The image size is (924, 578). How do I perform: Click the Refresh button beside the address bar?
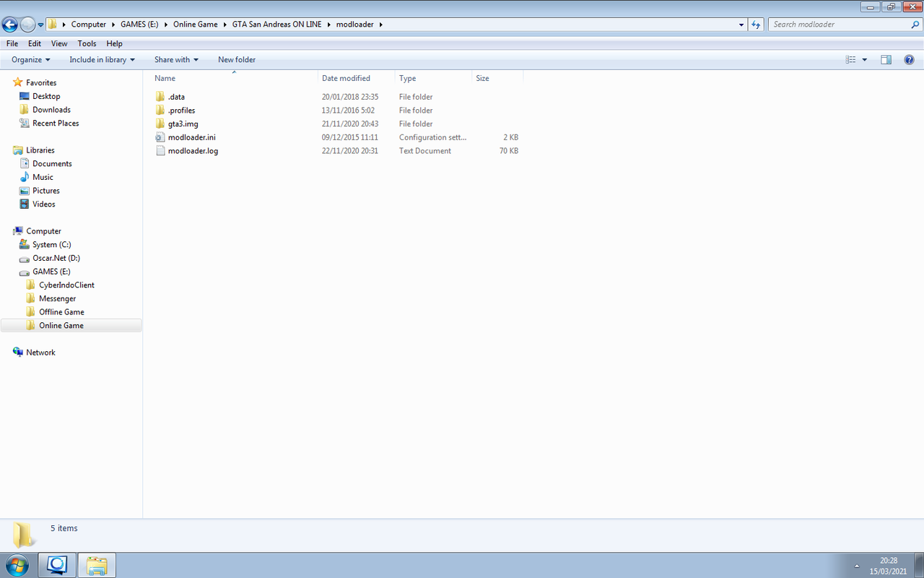(756, 25)
